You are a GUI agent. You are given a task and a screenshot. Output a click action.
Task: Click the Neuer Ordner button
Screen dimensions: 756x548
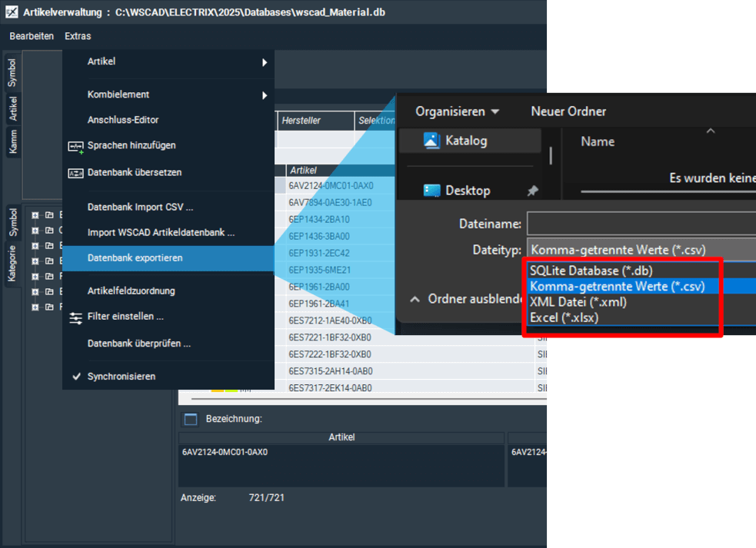click(x=568, y=111)
